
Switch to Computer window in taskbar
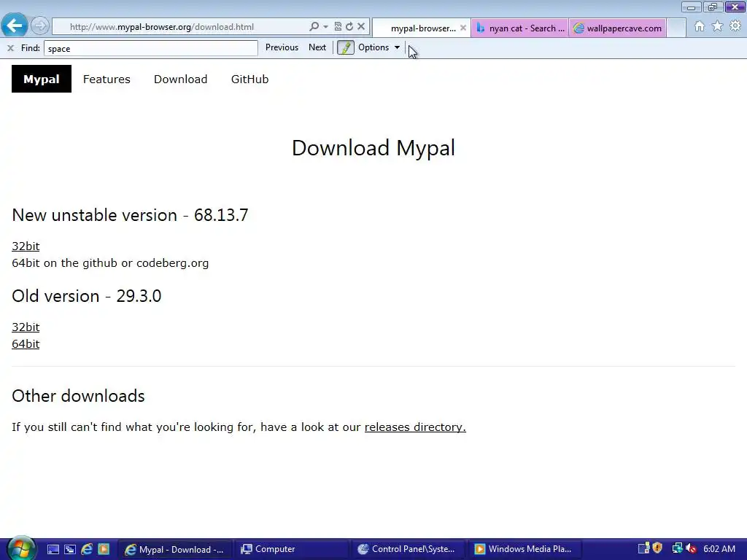point(292,550)
